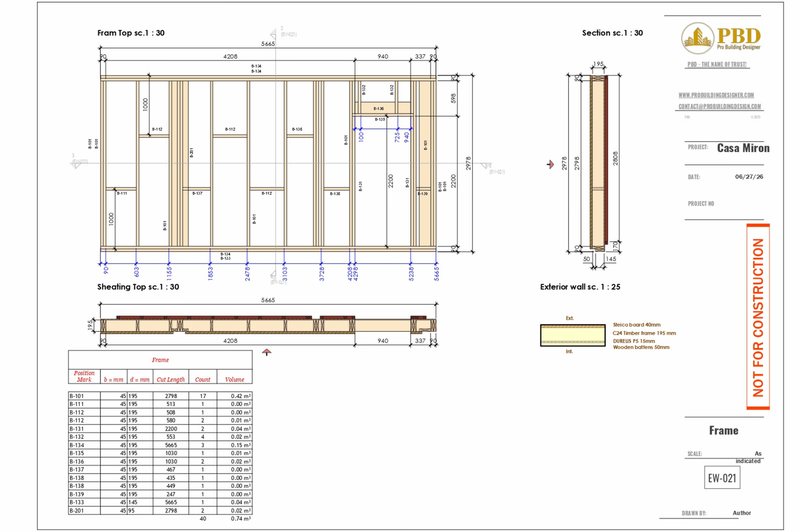799x532 pixels.
Task: Click the 'Ext.' label above wall detail
Action: 570,318
